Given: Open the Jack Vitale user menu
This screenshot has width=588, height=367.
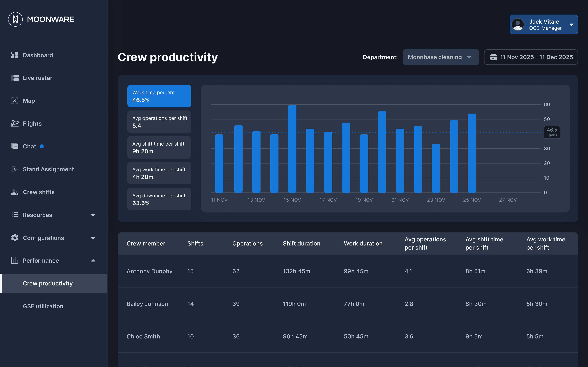Looking at the screenshot, I should [x=543, y=24].
